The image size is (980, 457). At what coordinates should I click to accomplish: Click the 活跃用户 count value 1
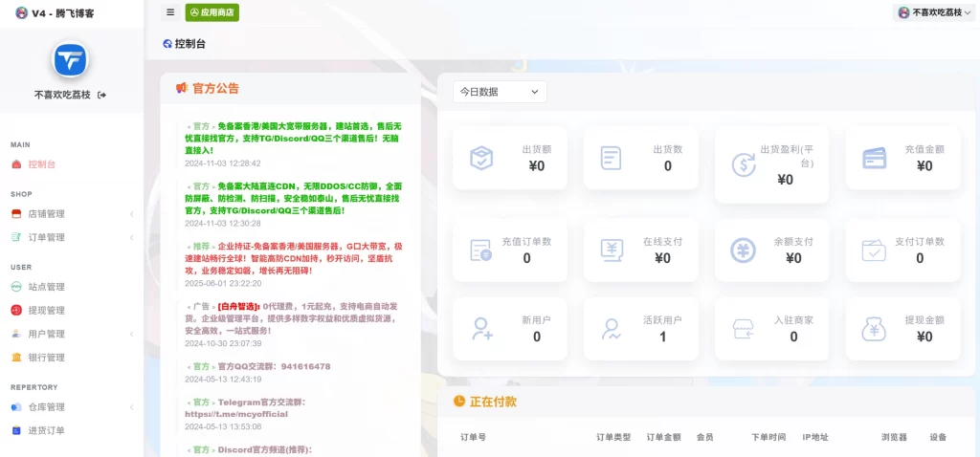point(662,337)
